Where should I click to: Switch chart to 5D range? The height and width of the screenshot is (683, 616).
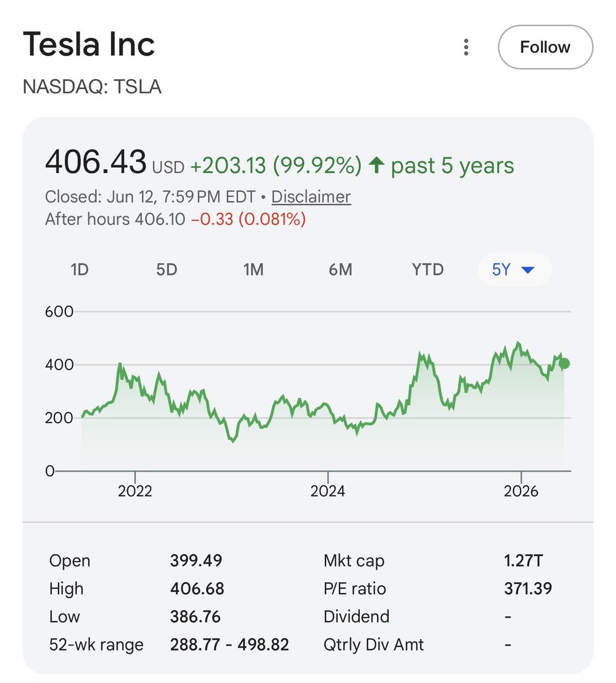coord(167,270)
